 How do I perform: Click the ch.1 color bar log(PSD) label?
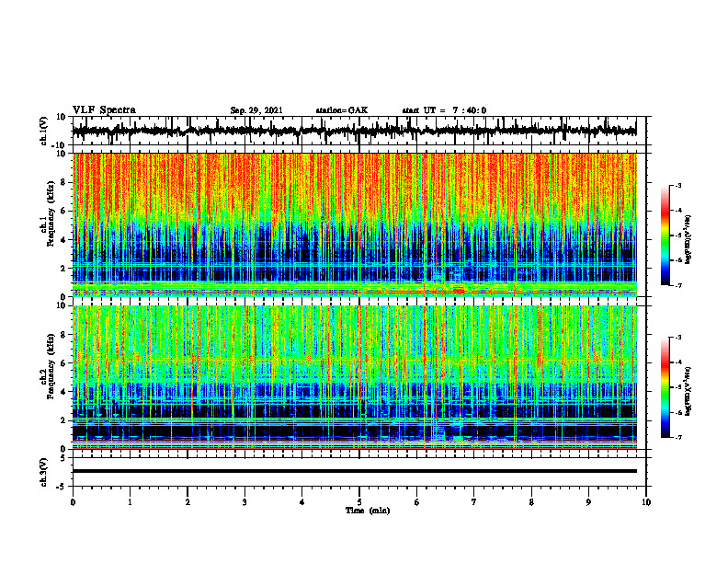688,240
